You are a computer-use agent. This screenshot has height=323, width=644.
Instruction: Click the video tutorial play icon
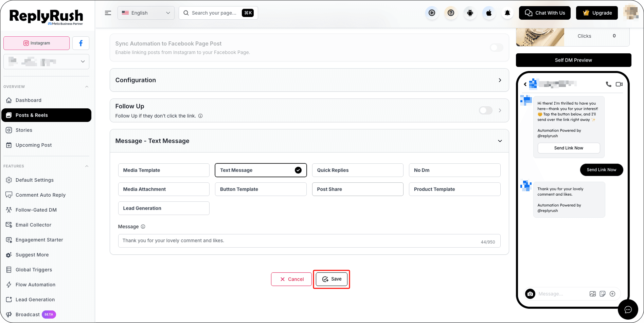point(432,13)
